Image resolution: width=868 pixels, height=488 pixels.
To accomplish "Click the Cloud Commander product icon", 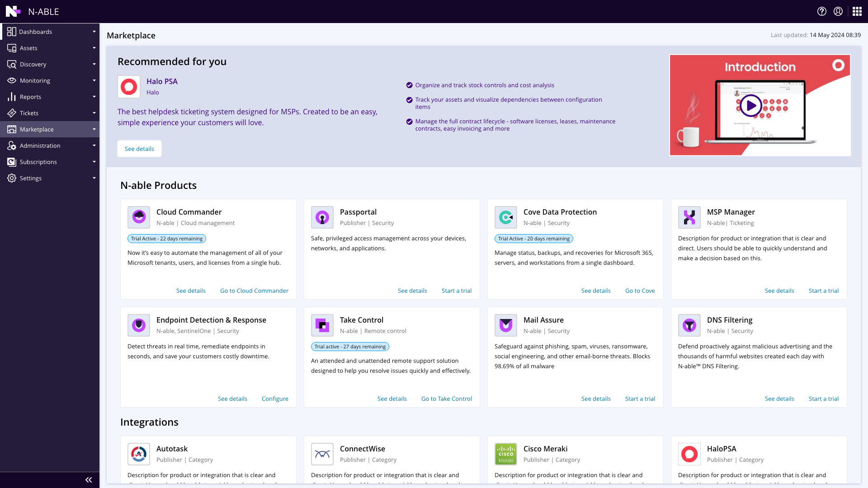I will [x=139, y=217].
